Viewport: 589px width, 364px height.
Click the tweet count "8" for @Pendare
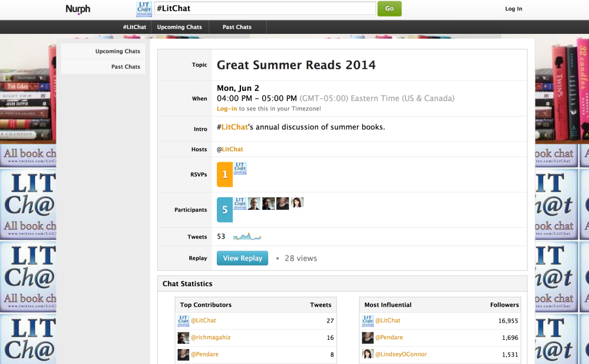click(332, 355)
